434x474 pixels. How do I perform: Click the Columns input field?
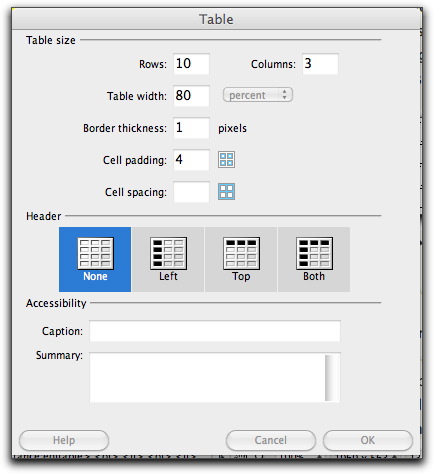[320, 64]
